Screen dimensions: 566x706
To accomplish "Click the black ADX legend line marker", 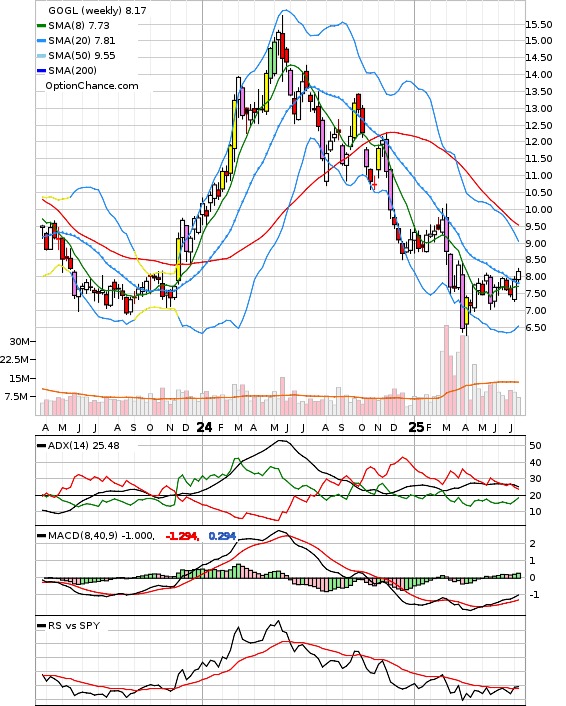I will pos(41,446).
